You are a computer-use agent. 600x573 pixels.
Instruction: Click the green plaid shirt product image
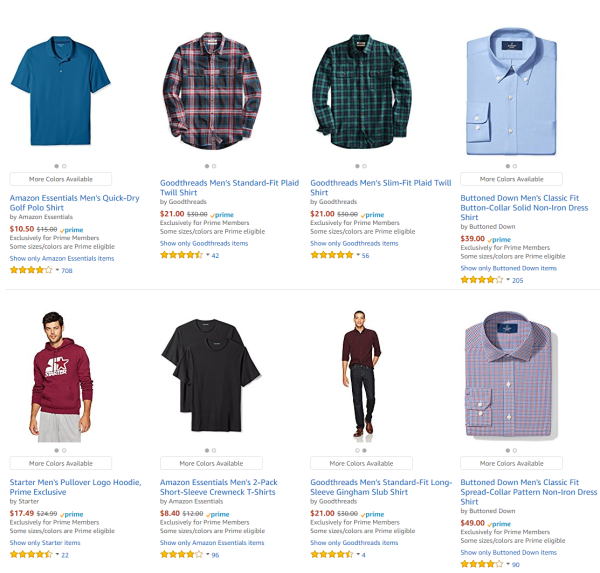[x=362, y=91]
